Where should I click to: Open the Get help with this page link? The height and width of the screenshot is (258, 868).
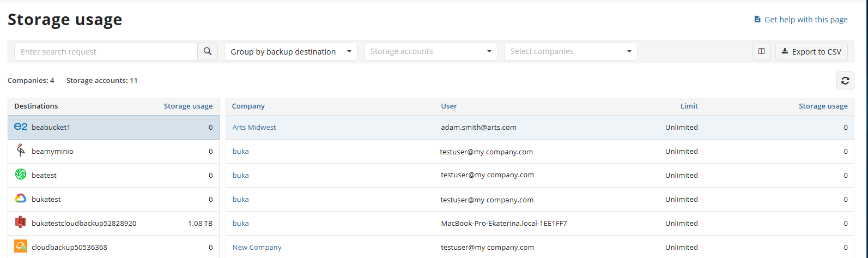point(805,20)
